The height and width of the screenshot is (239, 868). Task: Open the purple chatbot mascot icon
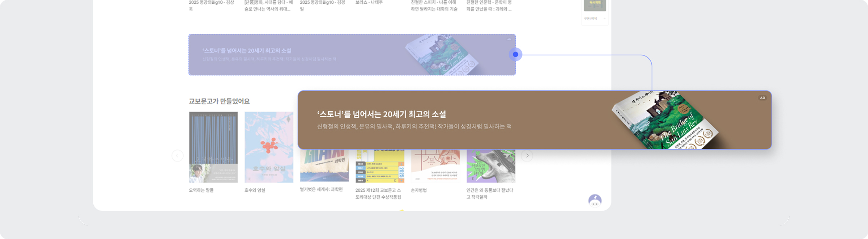pyautogui.click(x=595, y=201)
